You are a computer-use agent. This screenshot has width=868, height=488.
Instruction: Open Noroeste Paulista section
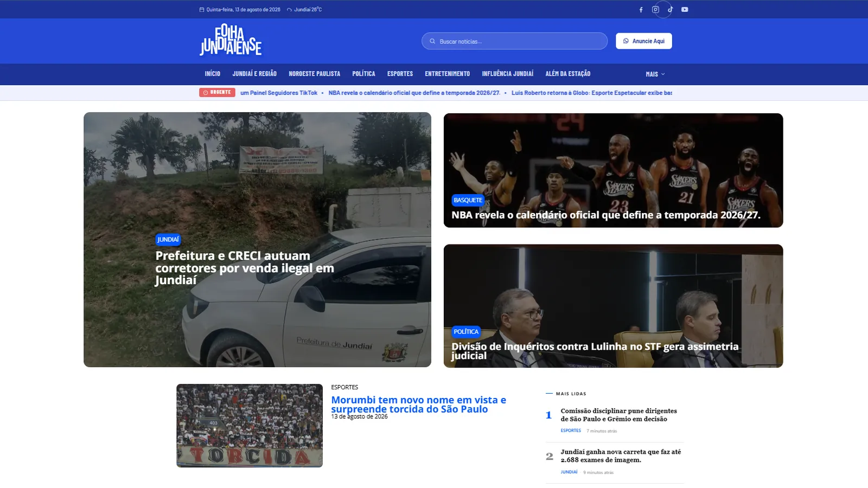click(x=314, y=74)
